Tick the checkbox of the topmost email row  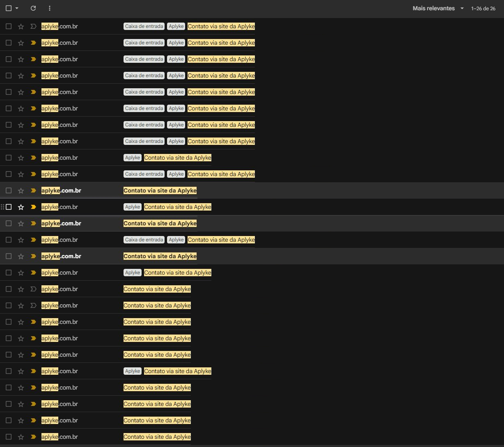point(9,26)
